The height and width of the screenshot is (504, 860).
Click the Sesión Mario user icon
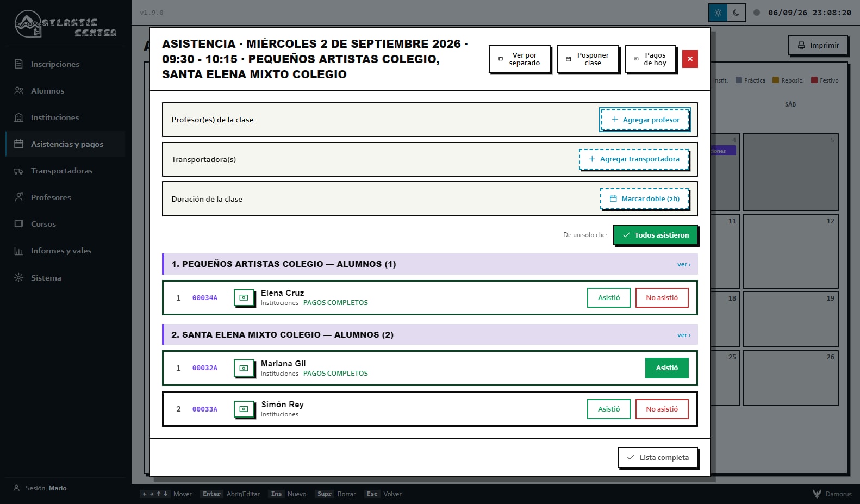[x=17, y=488]
